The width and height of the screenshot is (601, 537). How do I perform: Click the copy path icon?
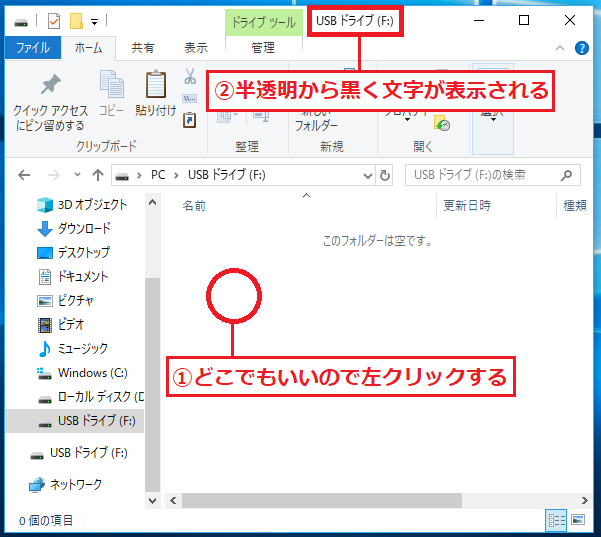(x=190, y=99)
